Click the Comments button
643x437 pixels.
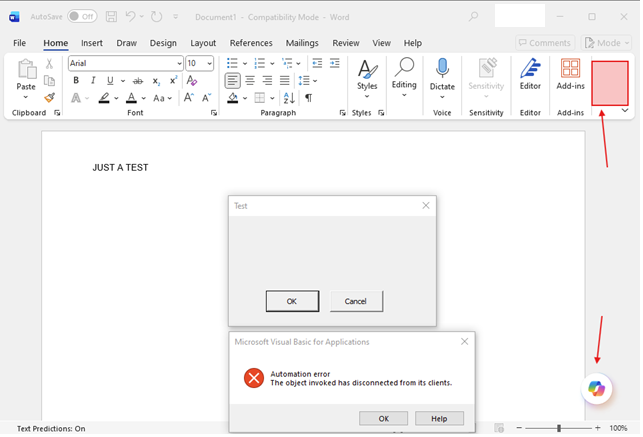click(x=545, y=43)
